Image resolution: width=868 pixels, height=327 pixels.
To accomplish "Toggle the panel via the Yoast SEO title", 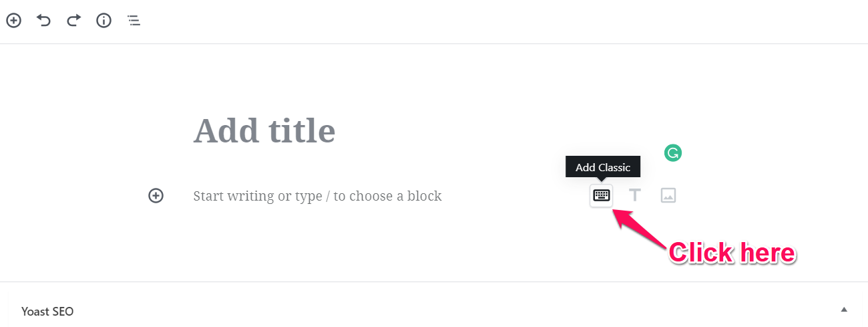I will (x=47, y=312).
